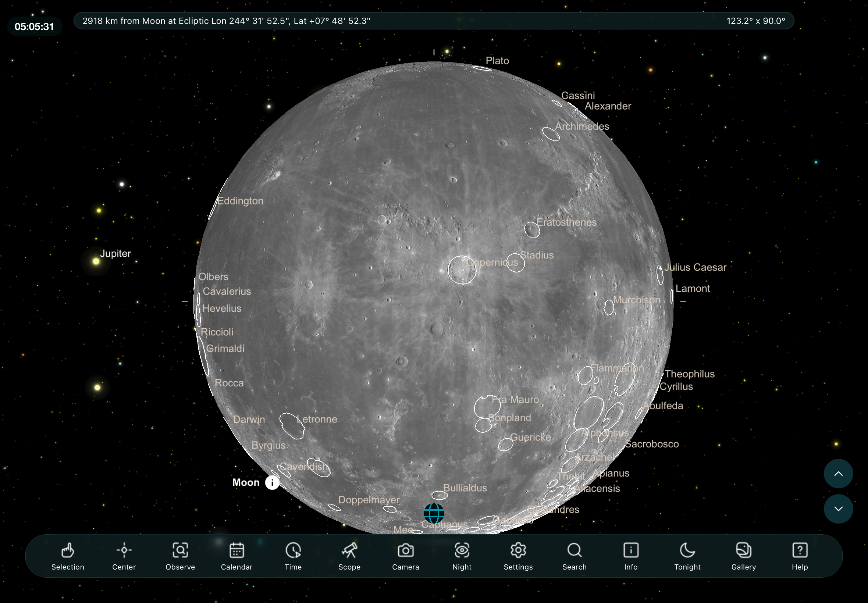This screenshot has width=868, height=603.
Task: Open the Calendar
Action: (x=236, y=556)
